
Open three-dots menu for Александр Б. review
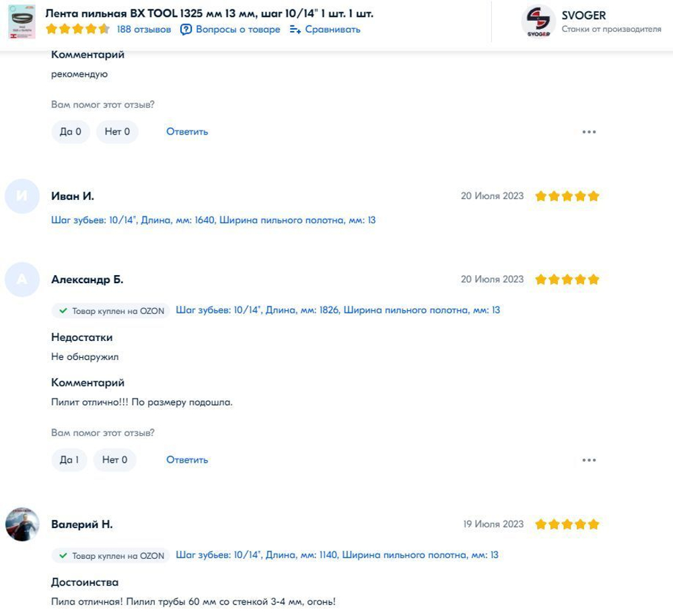589,460
